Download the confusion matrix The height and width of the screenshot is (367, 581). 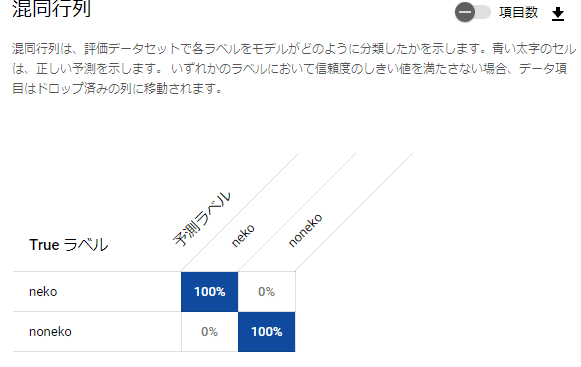point(558,14)
